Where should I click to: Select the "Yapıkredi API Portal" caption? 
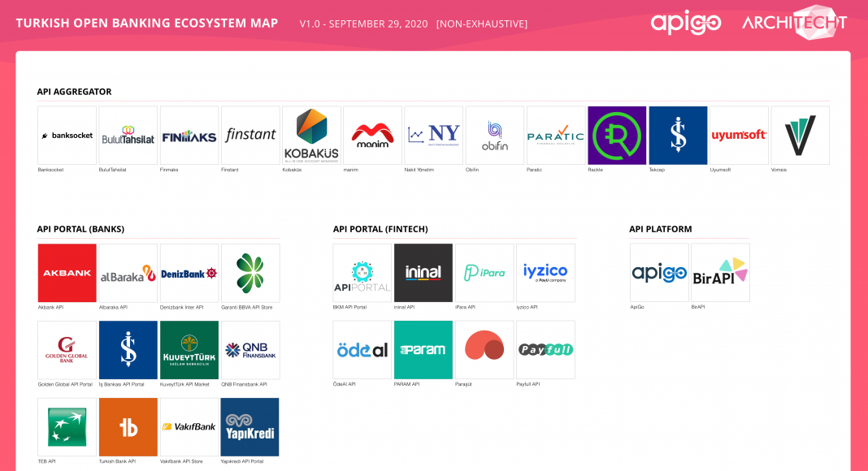tap(242, 461)
